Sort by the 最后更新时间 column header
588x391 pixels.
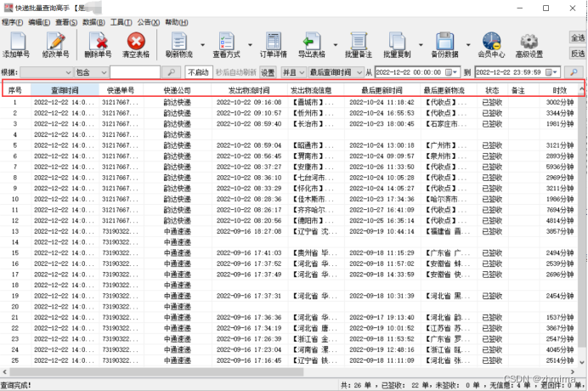(x=382, y=90)
